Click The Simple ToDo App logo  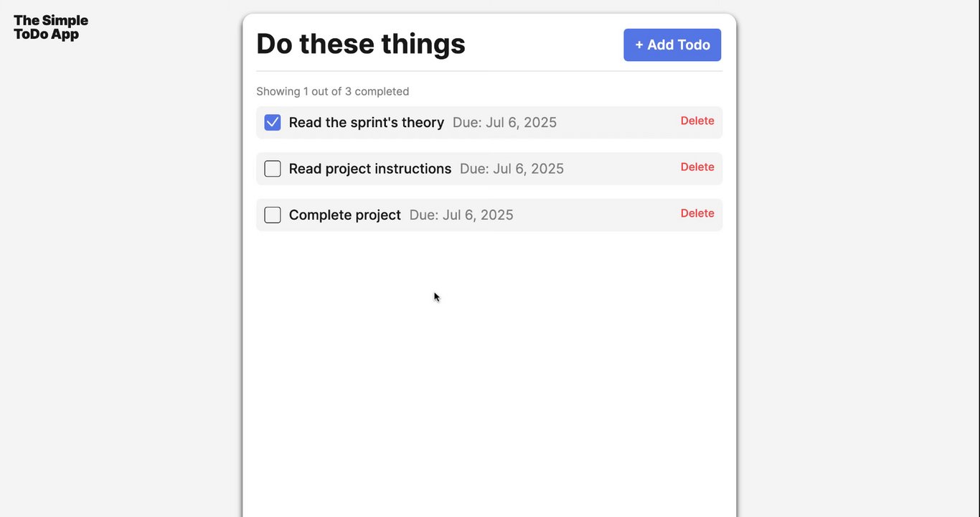coord(51,27)
